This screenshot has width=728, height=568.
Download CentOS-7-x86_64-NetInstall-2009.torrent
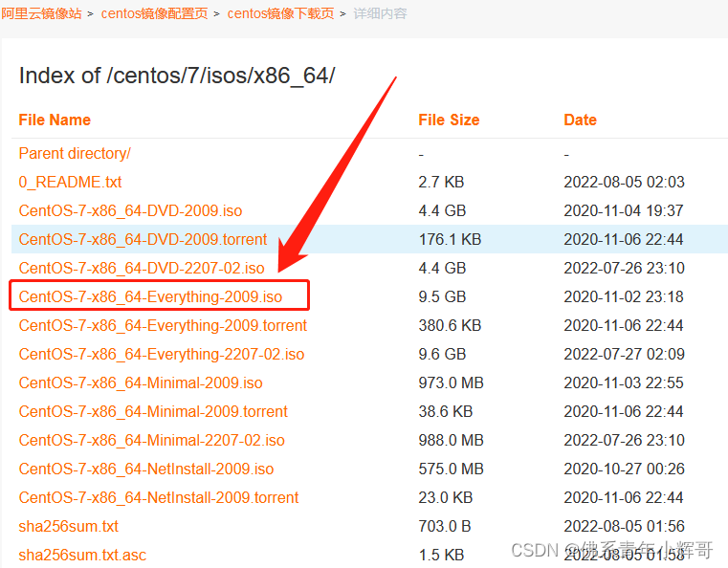click(159, 498)
